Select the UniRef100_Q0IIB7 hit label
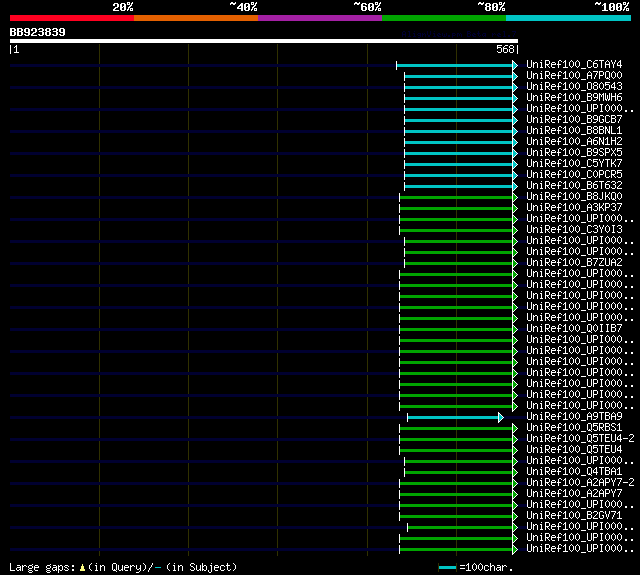640x575 pixels. click(574, 329)
